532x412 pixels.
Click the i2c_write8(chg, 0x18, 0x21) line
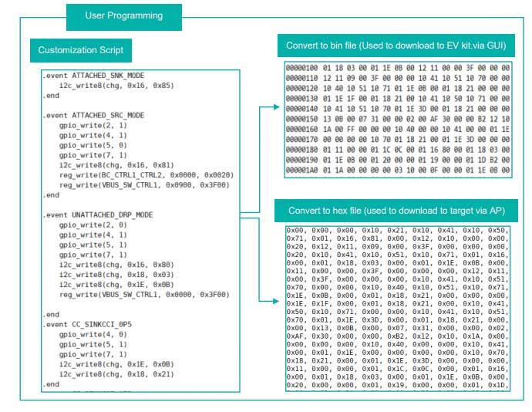(x=116, y=374)
